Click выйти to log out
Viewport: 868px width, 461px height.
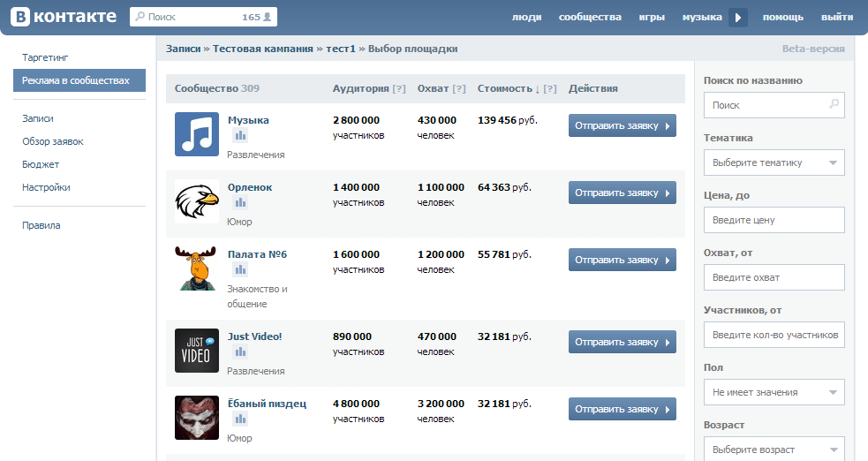837,17
